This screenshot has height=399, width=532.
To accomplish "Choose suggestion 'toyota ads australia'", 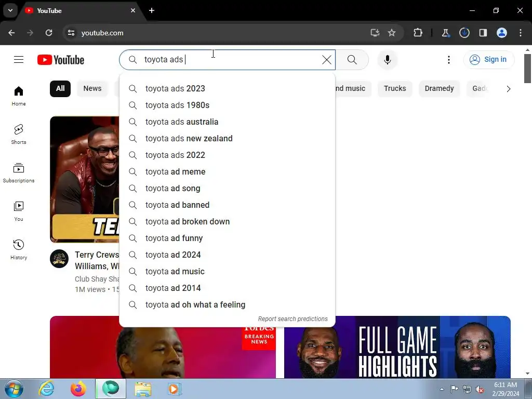I will tap(228, 122).
